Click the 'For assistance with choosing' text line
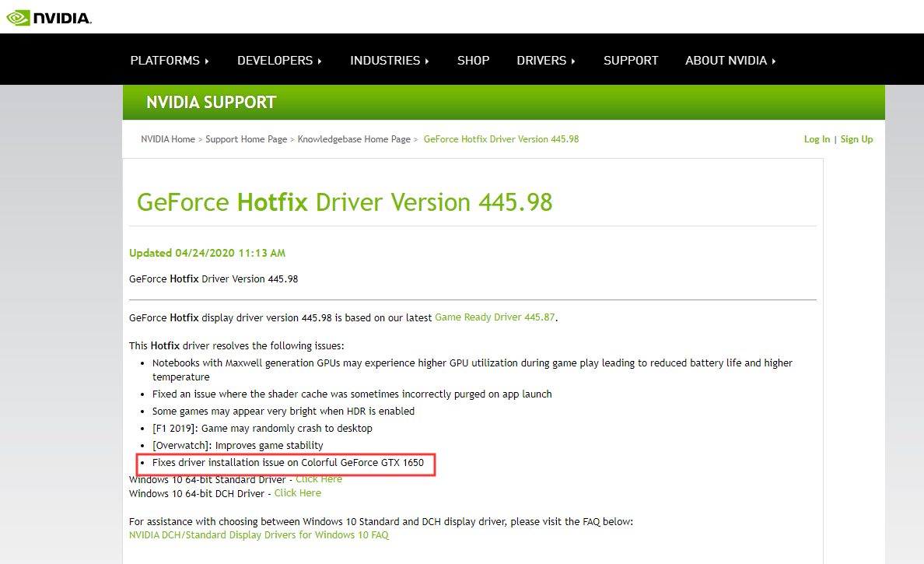The image size is (924, 564). click(x=381, y=521)
